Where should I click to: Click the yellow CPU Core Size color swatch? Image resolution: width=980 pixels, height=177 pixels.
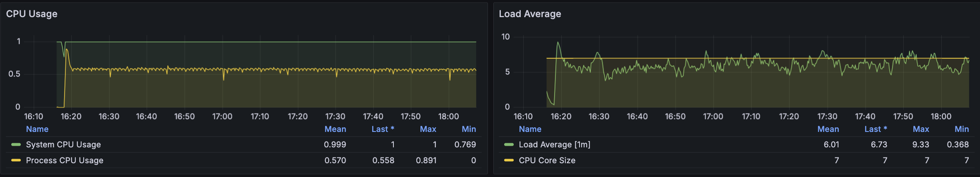tap(509, 160)
